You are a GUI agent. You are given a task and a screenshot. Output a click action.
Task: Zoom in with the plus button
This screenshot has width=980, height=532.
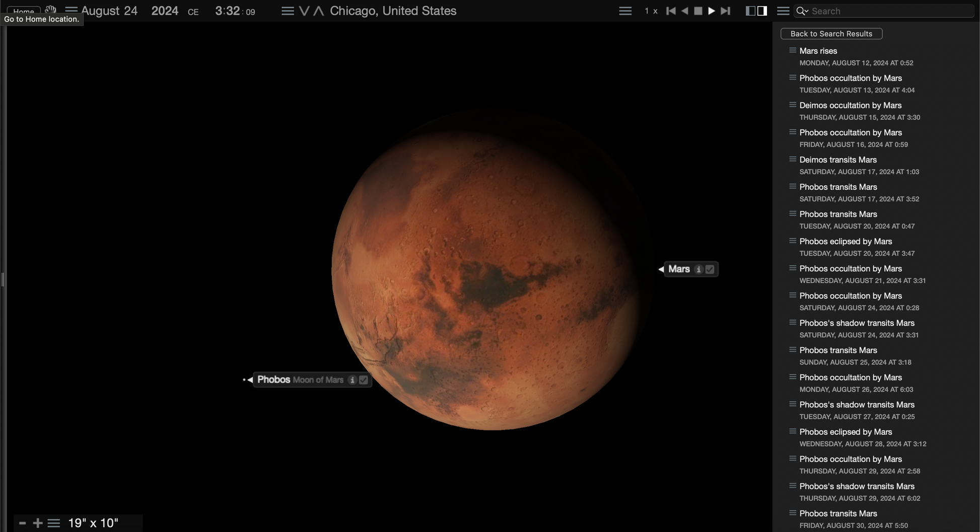38,523
